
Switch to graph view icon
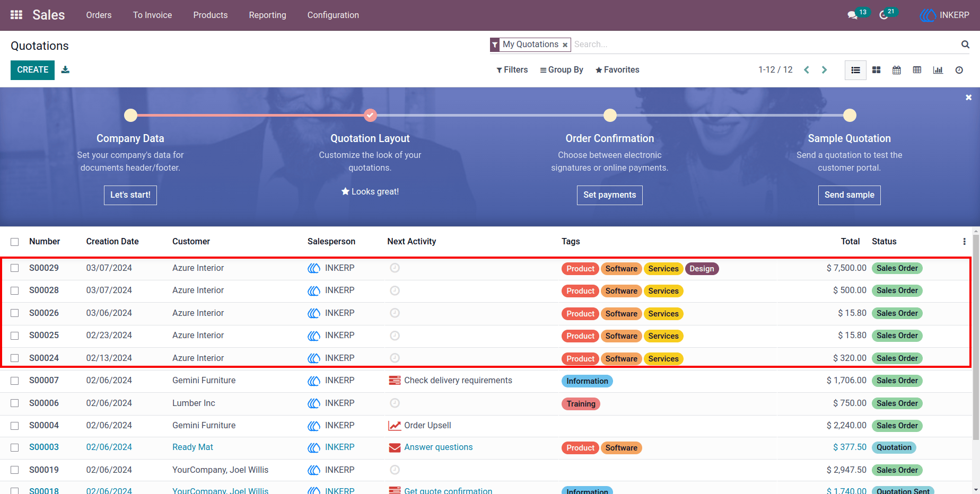coord(938,70)
